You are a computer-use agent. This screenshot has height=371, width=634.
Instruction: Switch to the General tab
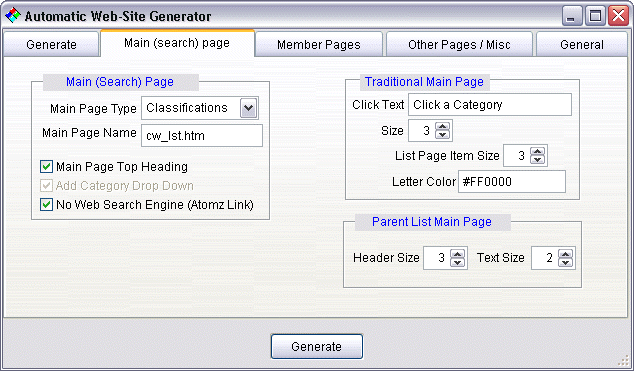[581, 44]
